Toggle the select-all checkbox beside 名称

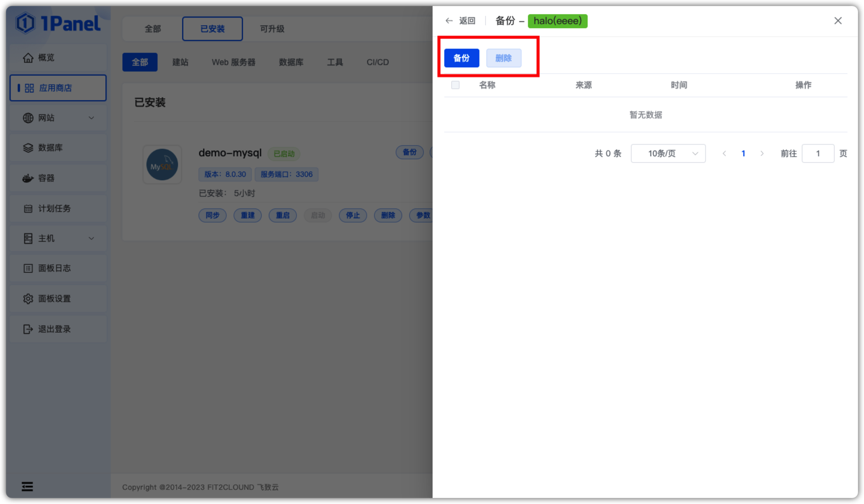coord(455,85)
